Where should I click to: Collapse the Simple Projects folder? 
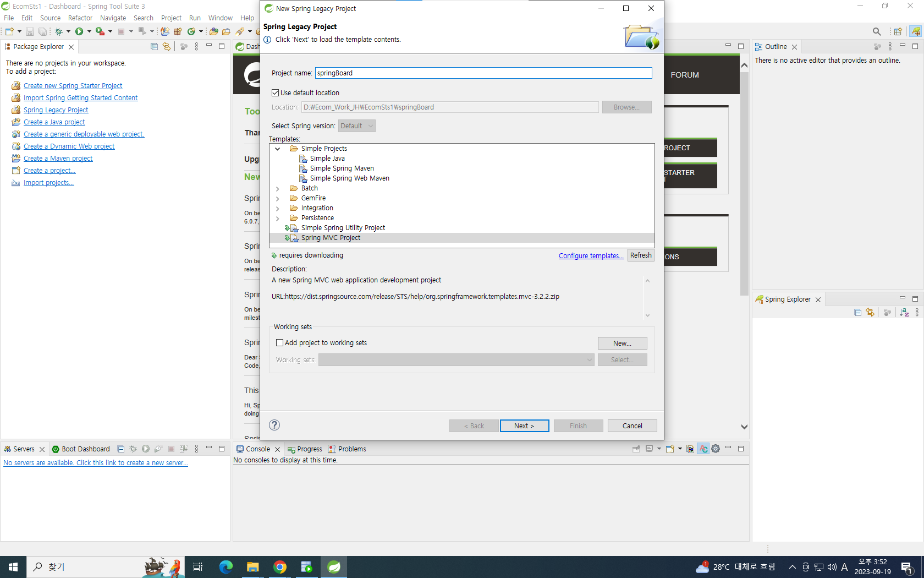coord(278,149)
